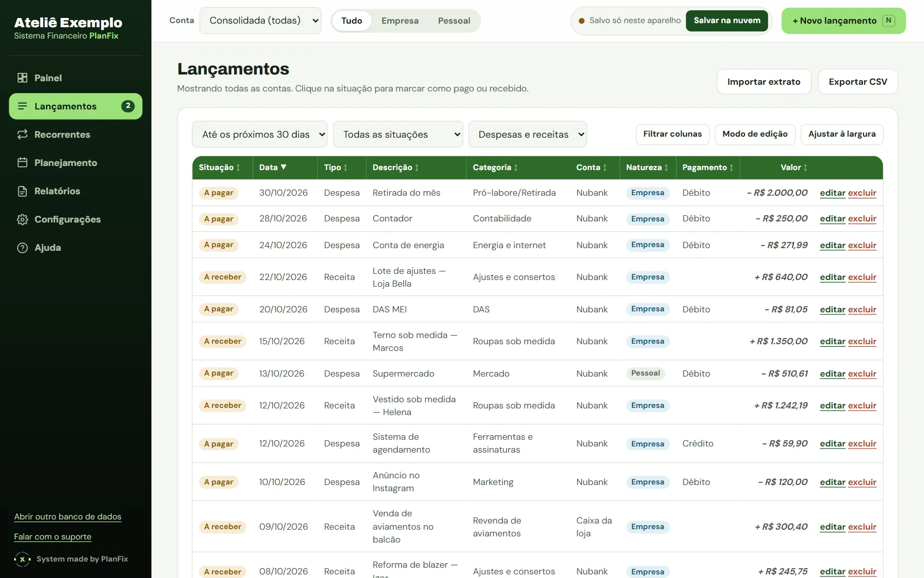Click the Relatórios document icon
Viewport: 924px width, 578px height.
coord(22,191)
